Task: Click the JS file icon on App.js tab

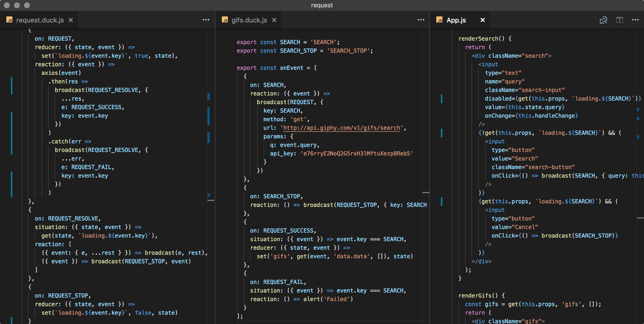Action: click(439, 20)
